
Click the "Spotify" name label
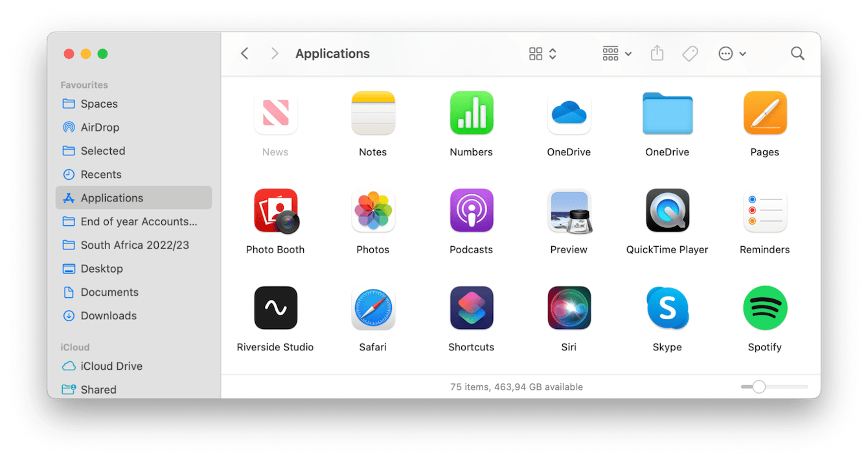pos(765,347)
